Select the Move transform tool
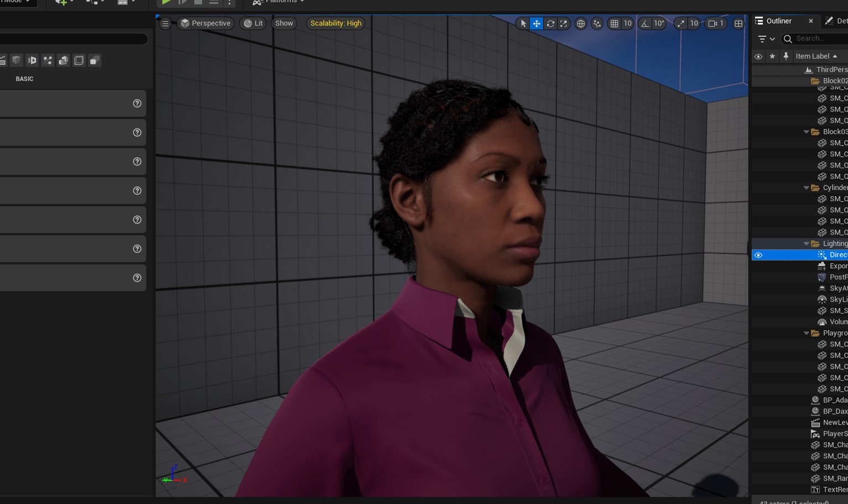848x504 pixels. tap(536, 24)
